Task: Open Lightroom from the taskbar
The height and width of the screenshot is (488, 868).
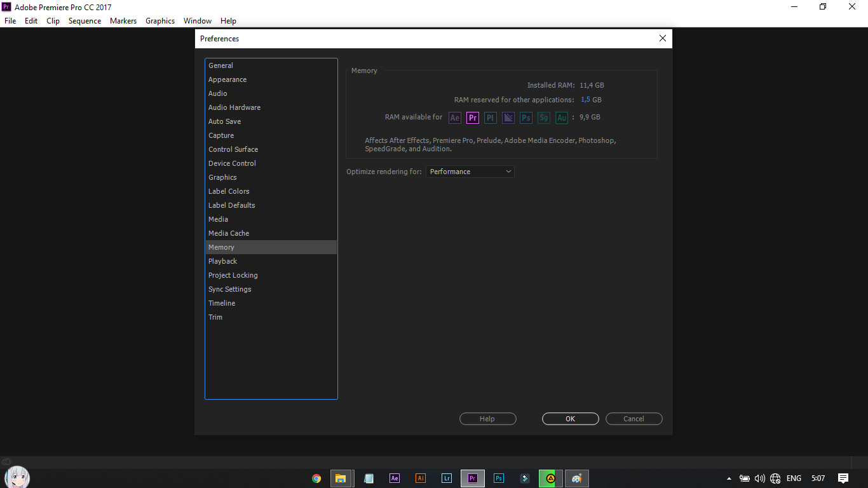Action: click(x=447, y=478)
